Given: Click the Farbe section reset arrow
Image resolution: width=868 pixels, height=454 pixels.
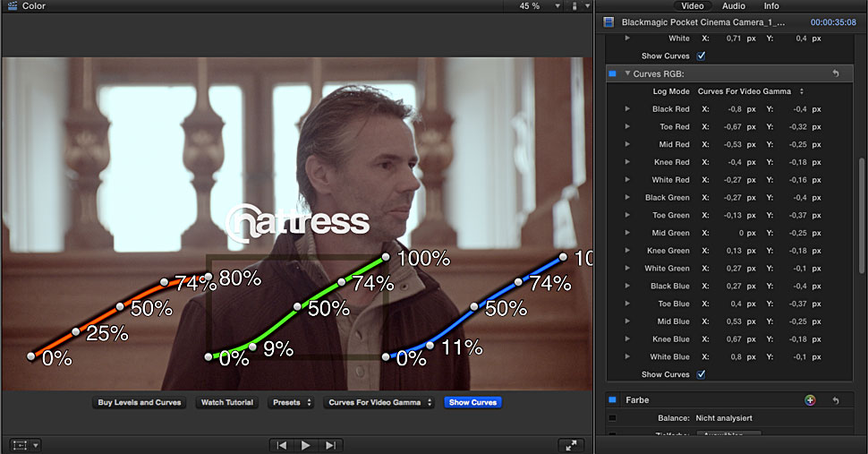Looking at the screenshot, I should tap(835, 400).
